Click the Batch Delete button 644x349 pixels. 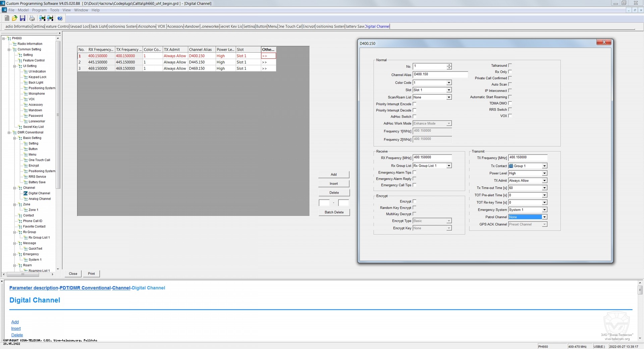tap(334, 212)
